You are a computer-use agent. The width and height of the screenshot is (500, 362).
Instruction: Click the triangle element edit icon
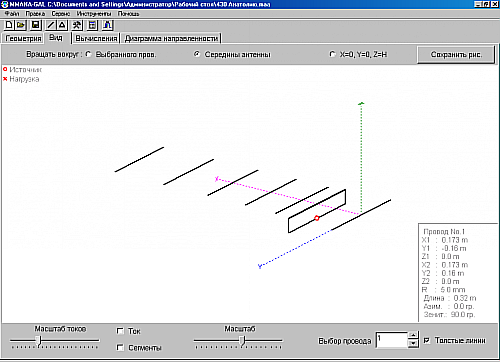[62, 25]
